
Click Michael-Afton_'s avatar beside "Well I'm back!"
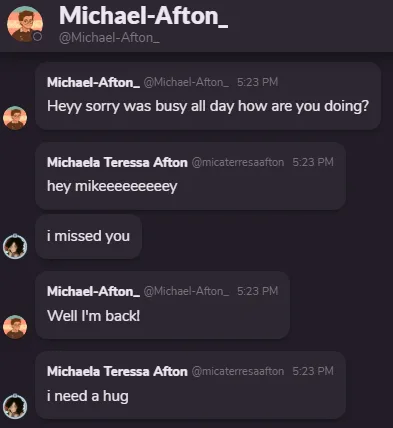(x=15, y=327)
